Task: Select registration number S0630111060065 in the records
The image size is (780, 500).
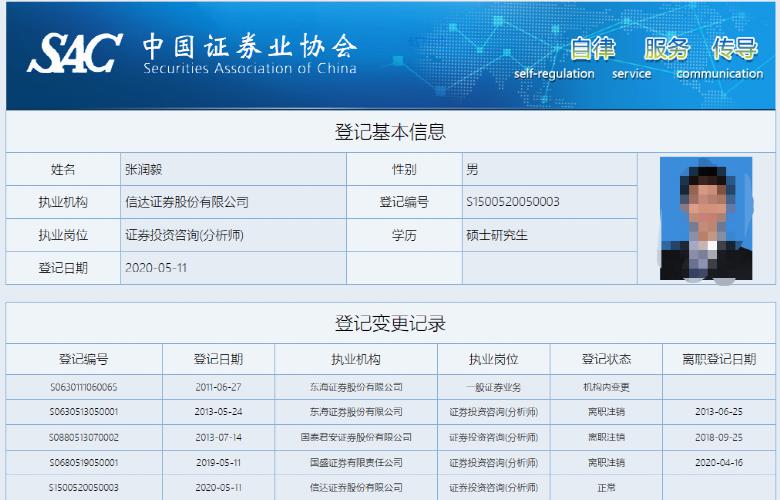Action: [x=84, y=387]
